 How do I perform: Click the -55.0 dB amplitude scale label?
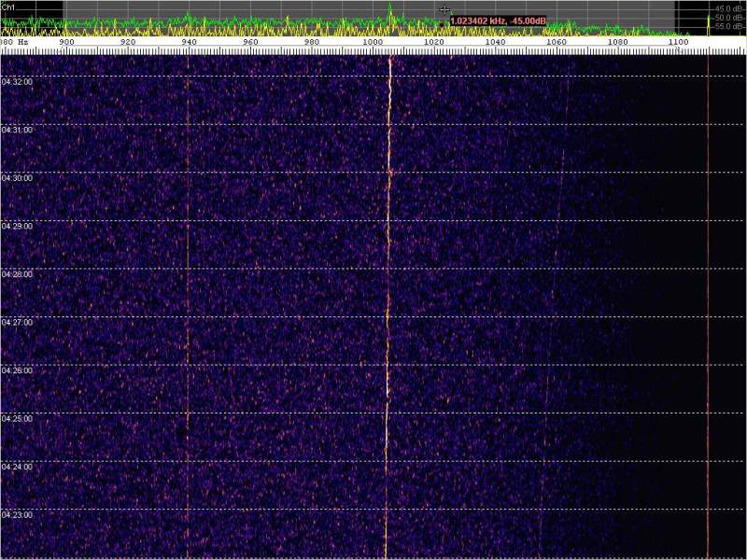tap(726, 27)
